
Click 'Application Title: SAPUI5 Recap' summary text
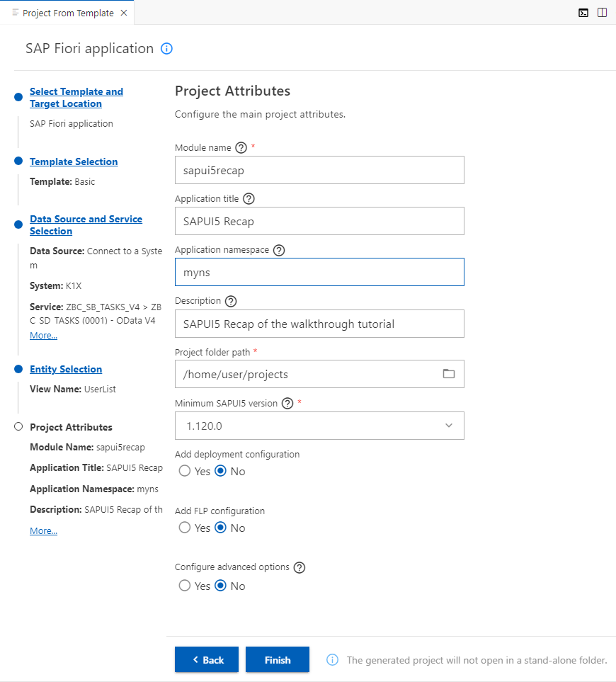[96, 467]
